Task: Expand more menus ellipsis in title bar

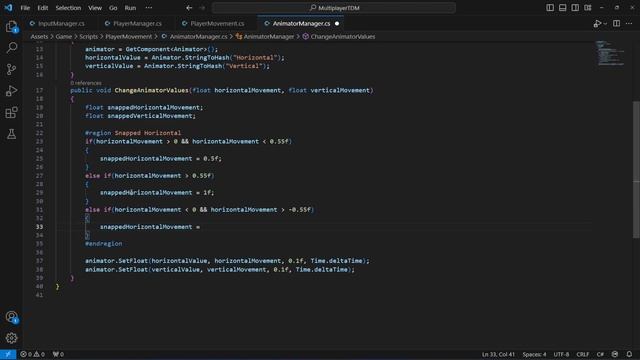Action: click(x=149, y=8)
